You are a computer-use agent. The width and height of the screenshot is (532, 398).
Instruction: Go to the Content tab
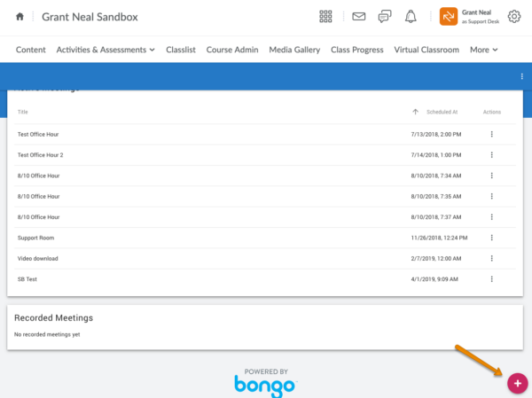pos(31,50)
